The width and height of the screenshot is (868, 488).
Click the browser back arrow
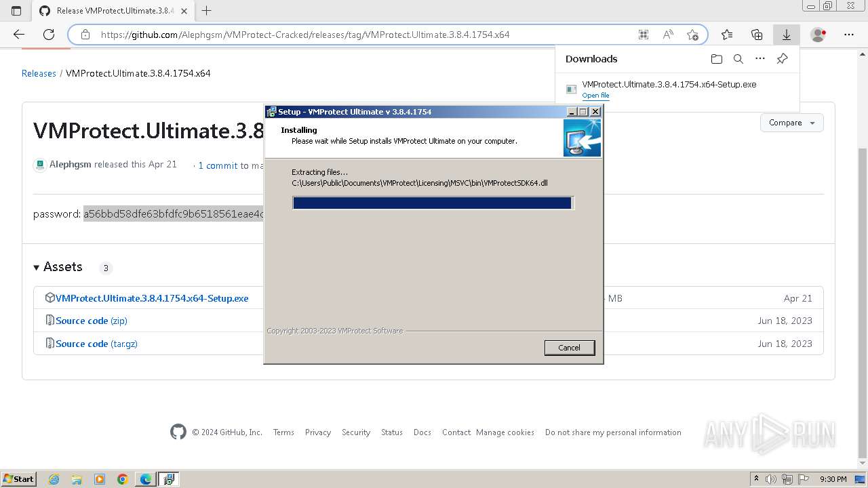click(x=19, y=35)
